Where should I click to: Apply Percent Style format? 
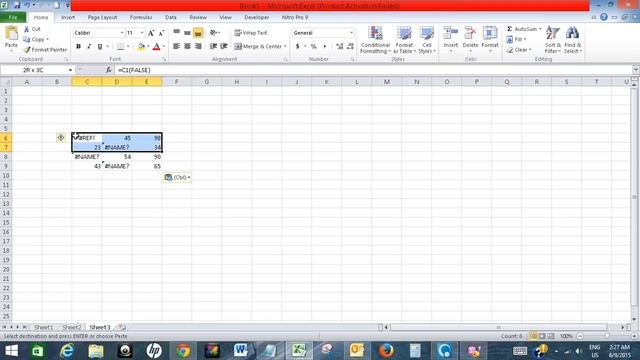pos(313,47)
